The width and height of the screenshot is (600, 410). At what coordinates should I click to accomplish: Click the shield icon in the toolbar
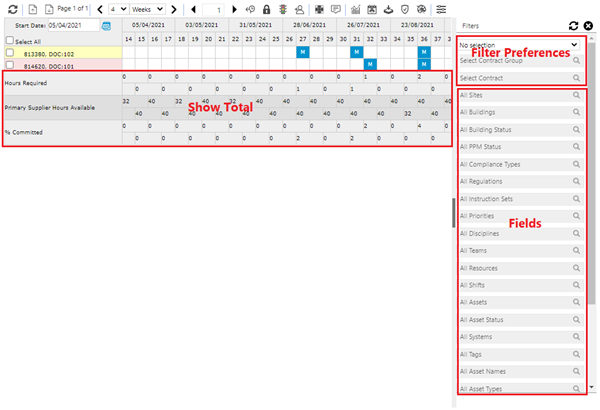404,9
